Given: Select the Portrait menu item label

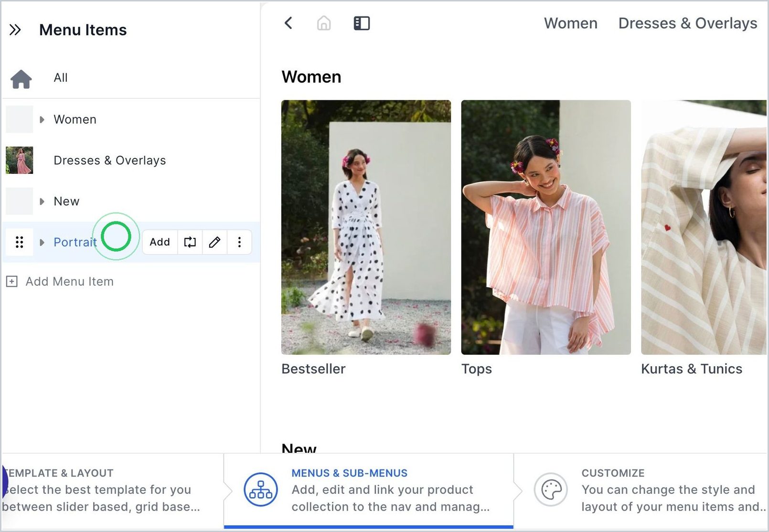Looking at the screenshot, I should 75,242.
